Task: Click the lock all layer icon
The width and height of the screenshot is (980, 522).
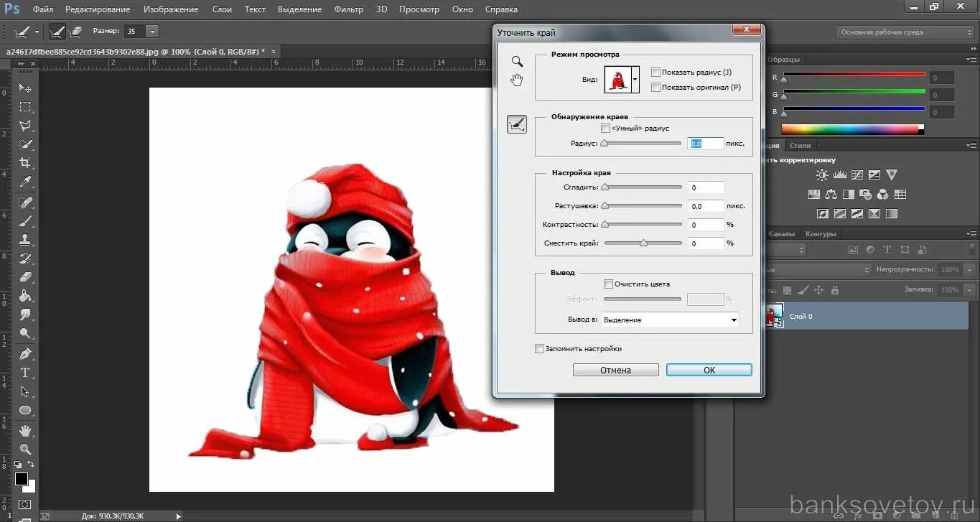Action: tap(834, 290)
